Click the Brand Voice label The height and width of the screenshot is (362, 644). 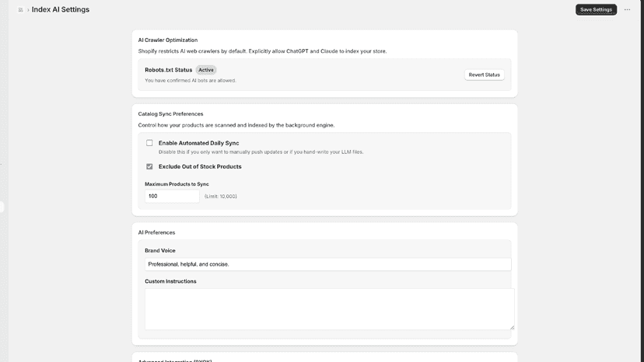pos(159,251)
